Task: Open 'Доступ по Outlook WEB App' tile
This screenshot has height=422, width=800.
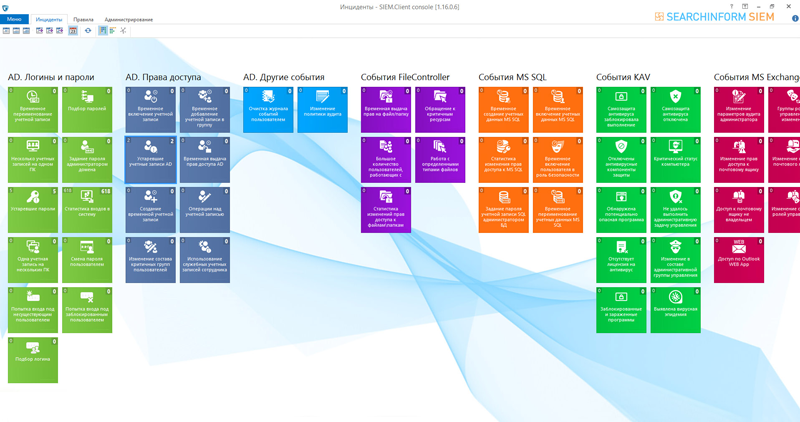Action: click(739, 260)
